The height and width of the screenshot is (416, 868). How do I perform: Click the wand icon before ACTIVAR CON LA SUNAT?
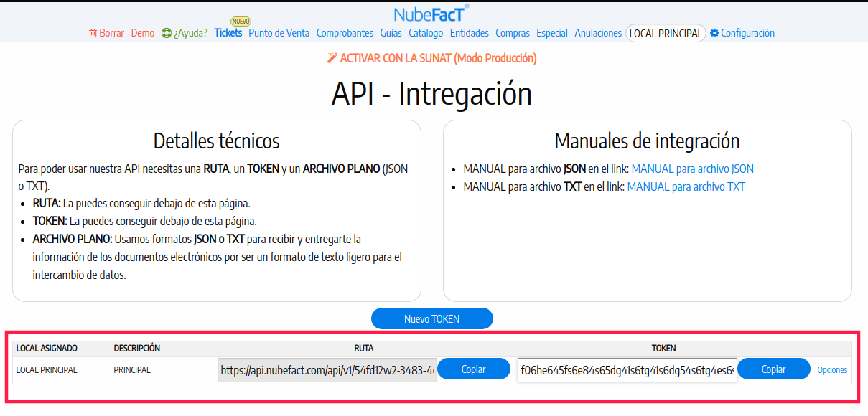click(x=332, y=58)
